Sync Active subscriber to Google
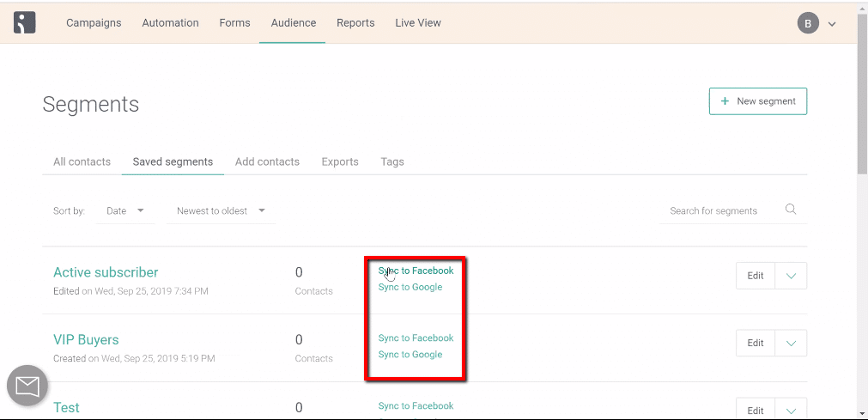 (x=410, y=287)
